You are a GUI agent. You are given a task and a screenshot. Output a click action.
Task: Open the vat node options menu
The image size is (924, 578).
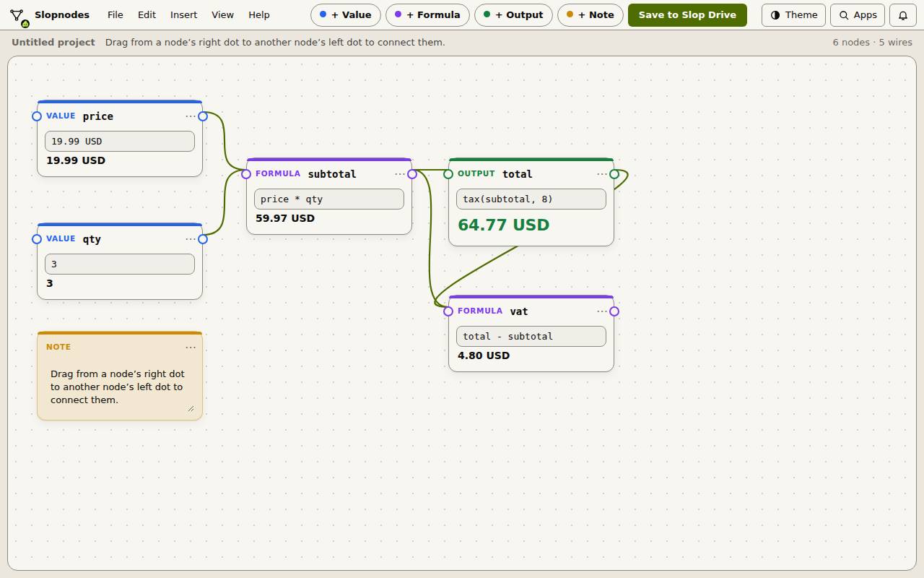click(602, 311)
